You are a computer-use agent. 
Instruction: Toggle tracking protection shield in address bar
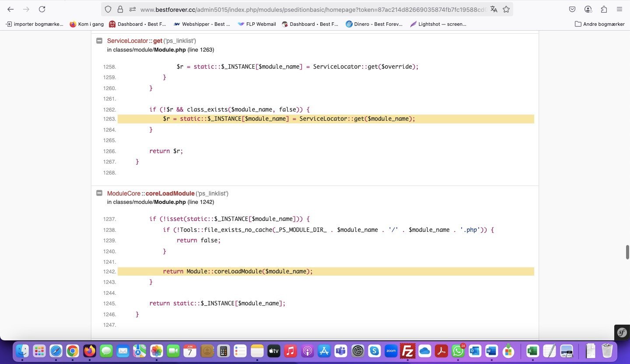(108, 9)
